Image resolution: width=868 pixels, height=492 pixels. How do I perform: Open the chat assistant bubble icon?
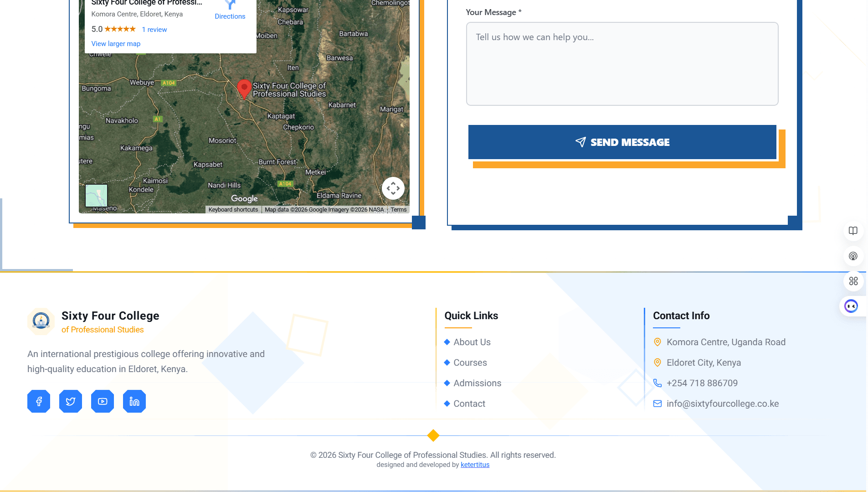pos(851,306)
